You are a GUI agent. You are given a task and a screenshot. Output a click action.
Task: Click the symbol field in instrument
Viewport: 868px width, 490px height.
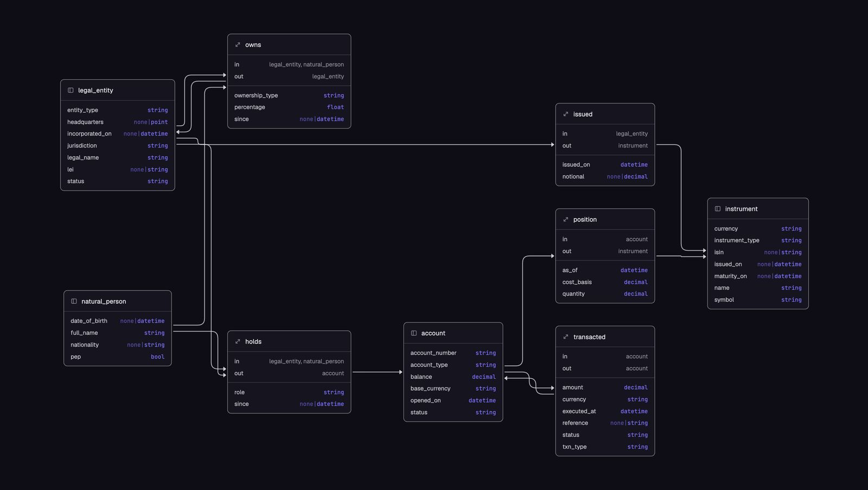[x=758, y=300]
